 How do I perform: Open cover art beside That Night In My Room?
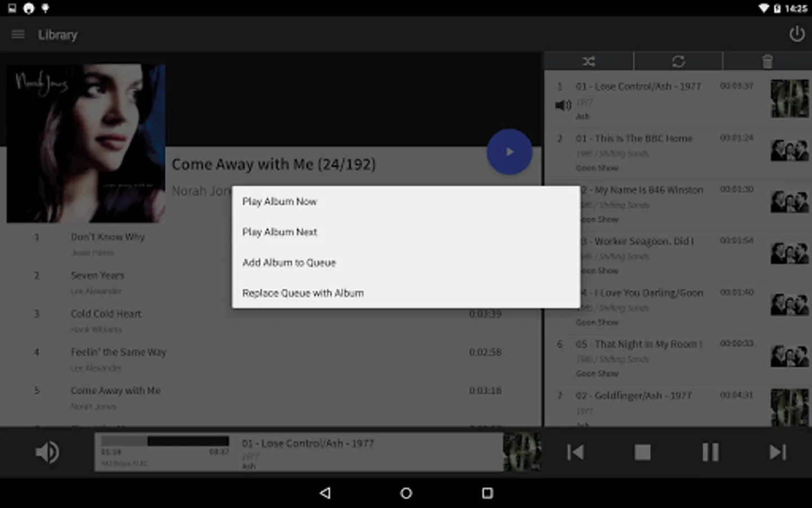(x=789, y=356)
